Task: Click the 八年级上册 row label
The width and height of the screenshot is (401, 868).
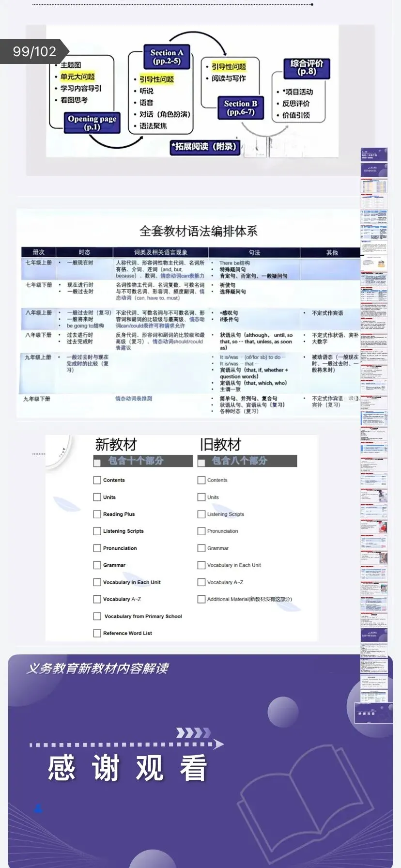Action: point(39,313)
